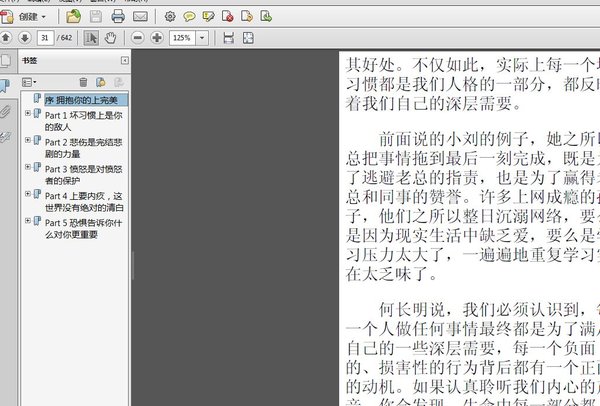Image resolution: width=600 pixels, height=406 pixels.
Task: Click the extract pages icon with orange arrow
Action: point(247,16)
